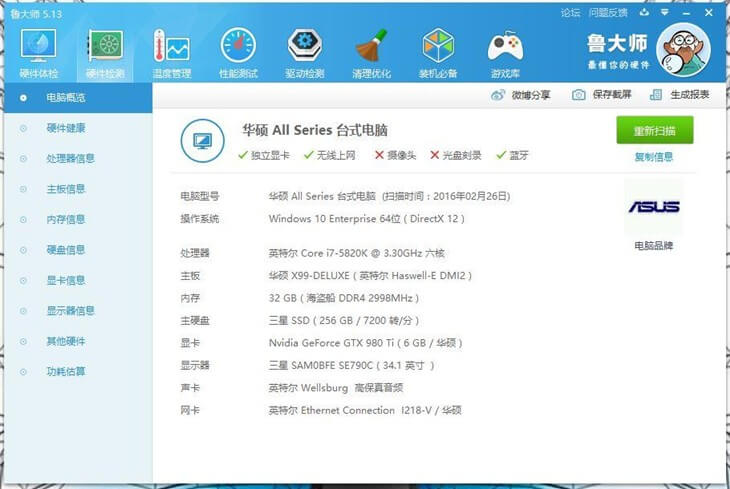This screenshot has width=730, height=489.
Task: Open 性能测试 performance test gauge icon
Action: tap(238, 52)
